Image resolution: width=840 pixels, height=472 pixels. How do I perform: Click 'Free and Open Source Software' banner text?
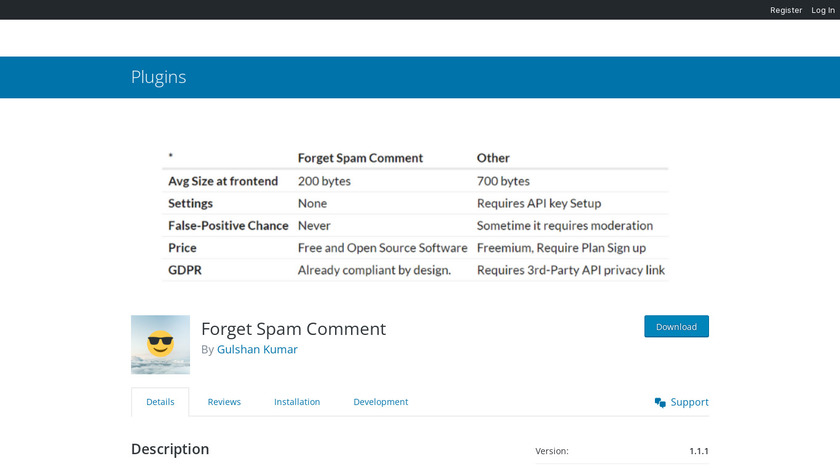[x=382, y=248]
